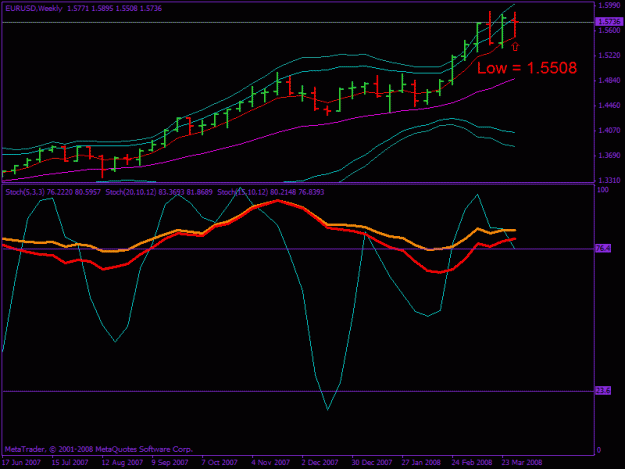Click the 76.4 level tag
625x469 pixels.
pos(603,248)
